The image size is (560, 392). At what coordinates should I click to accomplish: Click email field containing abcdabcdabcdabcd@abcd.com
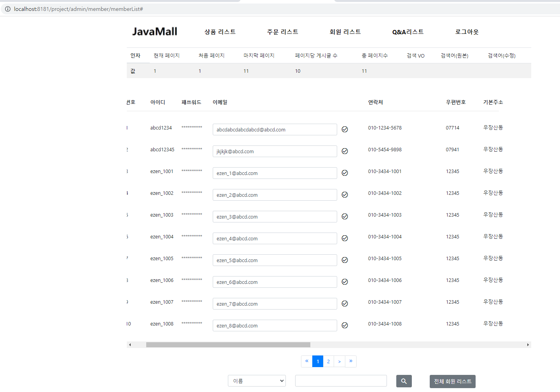(275, 129)
